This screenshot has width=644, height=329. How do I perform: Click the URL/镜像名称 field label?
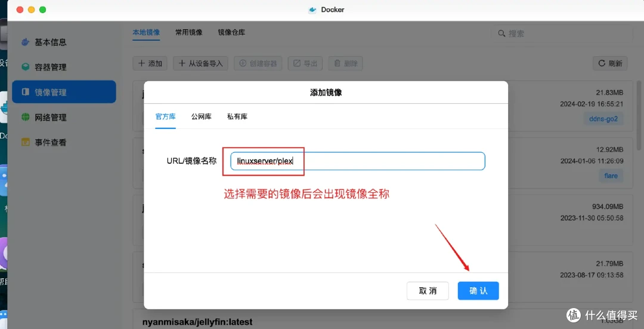click(x=191, y=161)
